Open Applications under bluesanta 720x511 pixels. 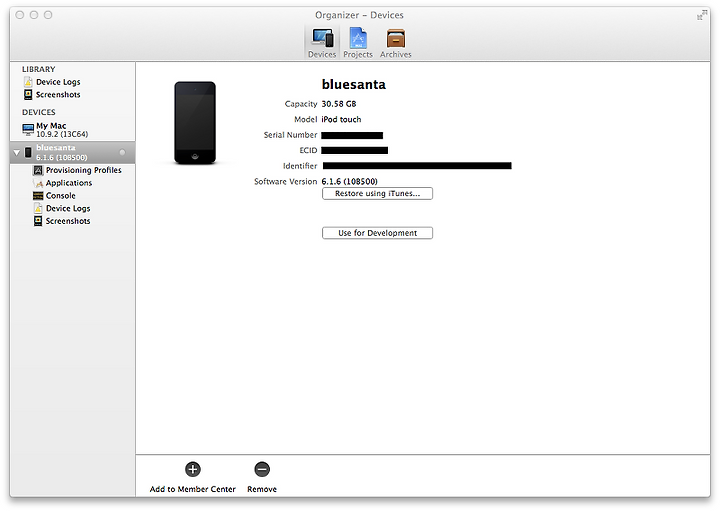(x=69, y=183)
